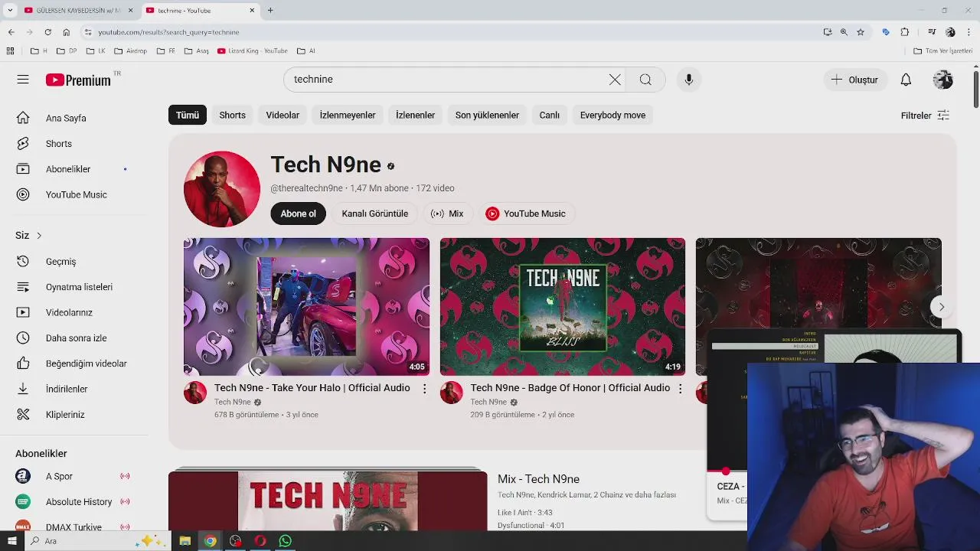Open the notifications bell

tap(906, 80)
